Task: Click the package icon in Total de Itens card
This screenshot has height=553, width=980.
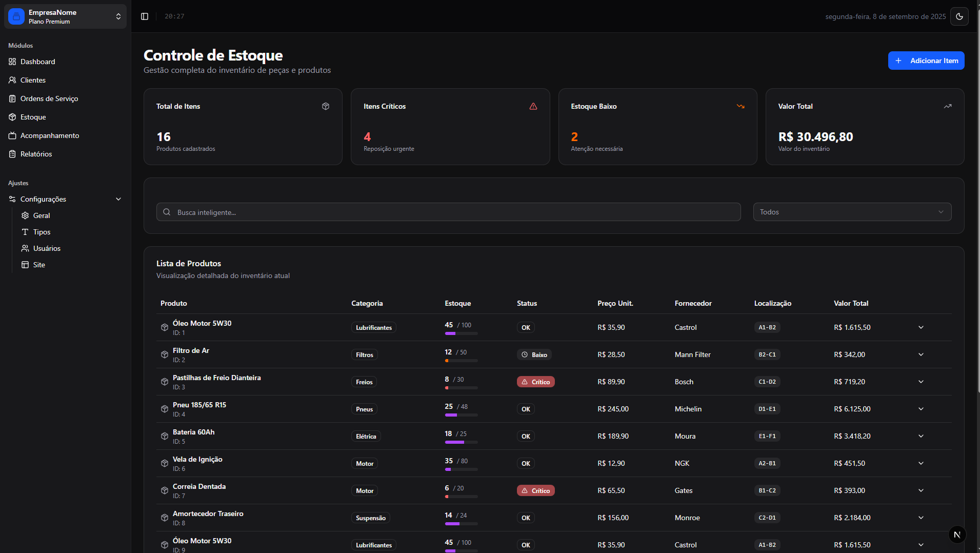Action: 326,106
